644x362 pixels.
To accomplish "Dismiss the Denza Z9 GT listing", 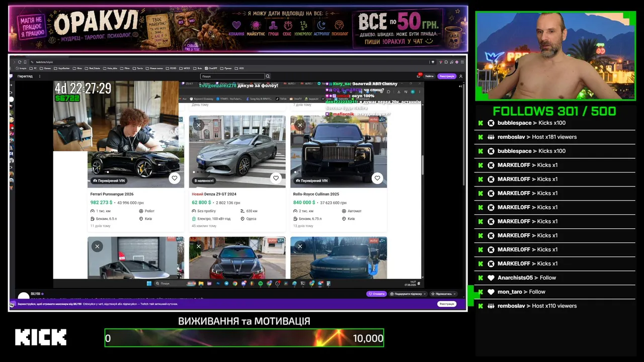I will [x=199, y=125].
